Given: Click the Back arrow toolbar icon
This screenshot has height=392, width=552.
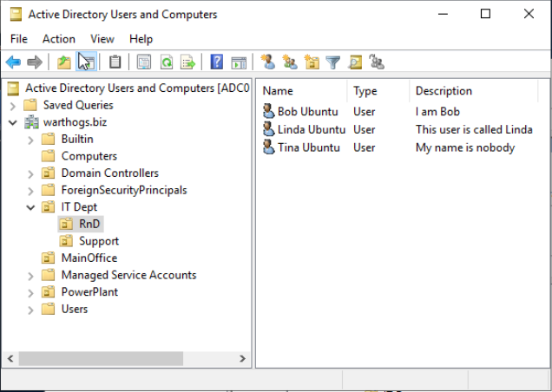Looking at the screenshot, I should (13, 62).
